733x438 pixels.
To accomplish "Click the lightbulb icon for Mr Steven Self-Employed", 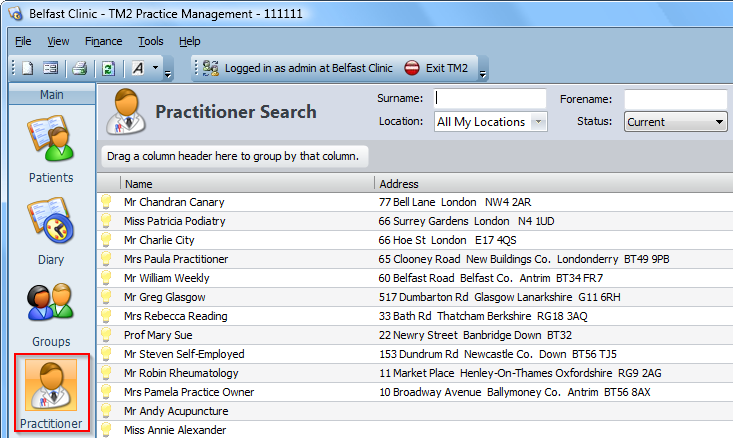I will 106,353.
